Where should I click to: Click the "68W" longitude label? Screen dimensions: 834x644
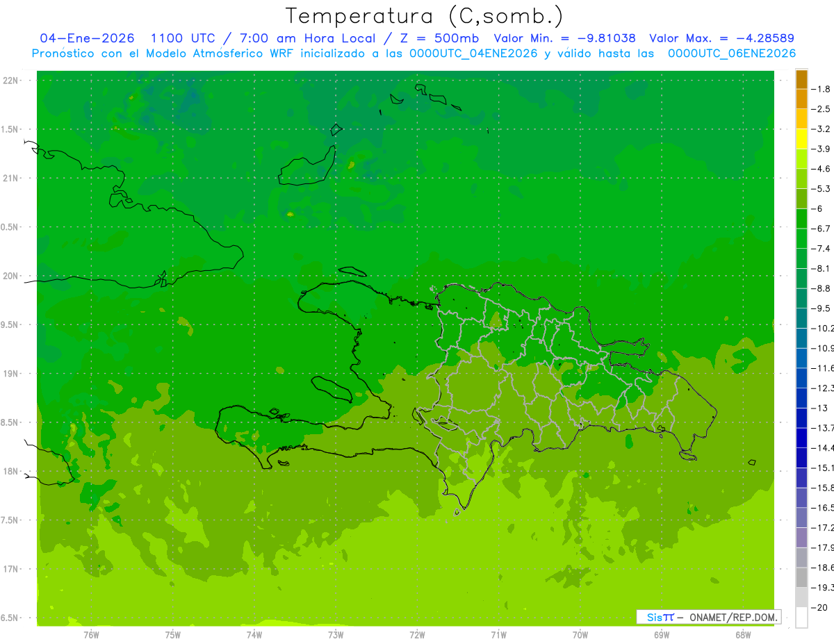(x=743, y=634)
